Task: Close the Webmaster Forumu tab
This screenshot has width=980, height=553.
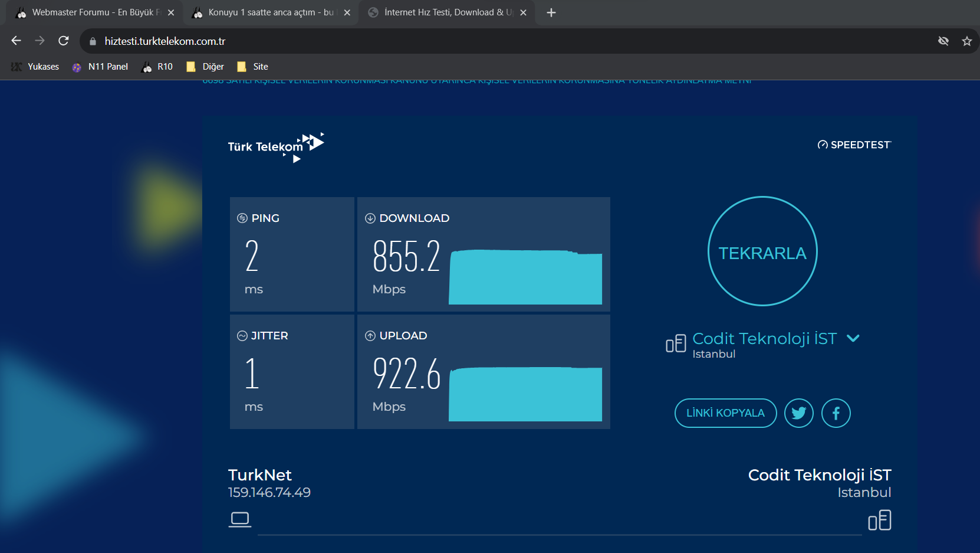Action: (171, 12)
